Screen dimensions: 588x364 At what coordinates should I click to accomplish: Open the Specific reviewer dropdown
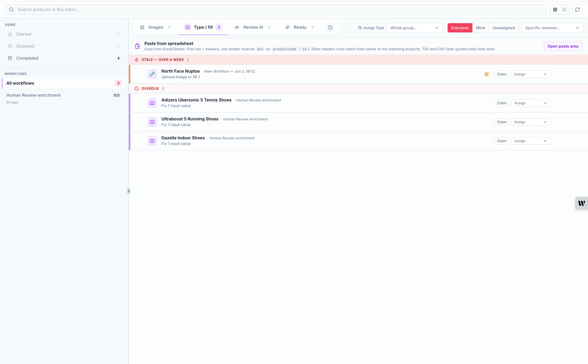click(552, 28)
